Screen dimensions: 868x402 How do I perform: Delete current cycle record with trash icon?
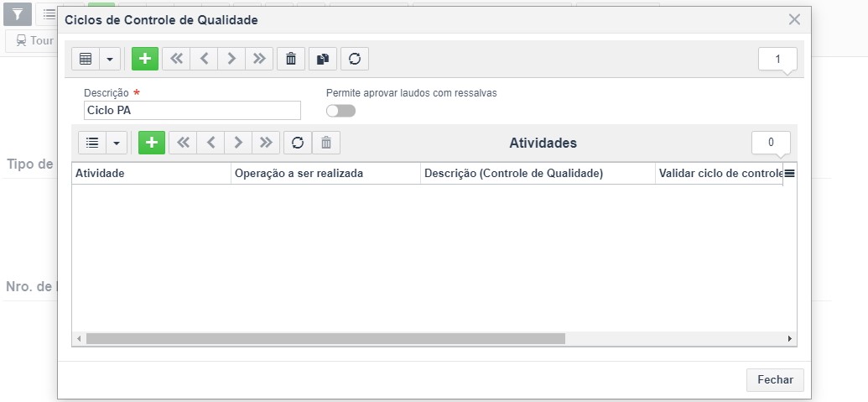click(x=291, y=59)
